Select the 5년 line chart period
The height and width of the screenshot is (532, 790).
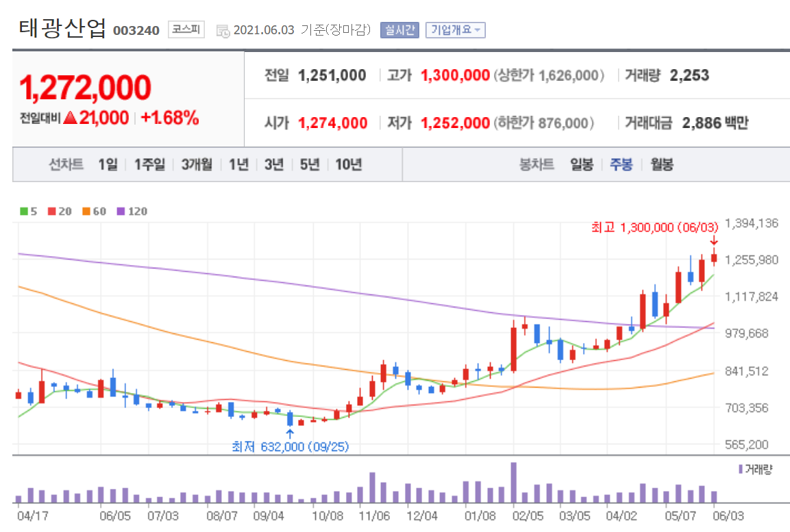pyautogui.click(x=310, y=164)
